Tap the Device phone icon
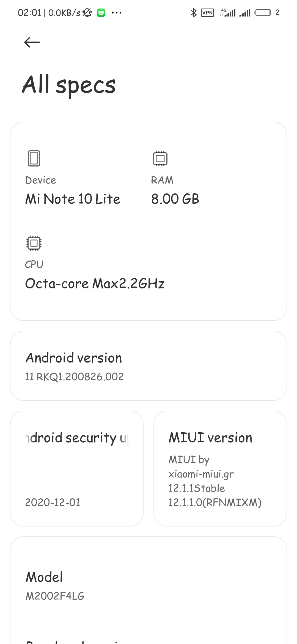Screen dimensions: 297x644 [34, 158]
